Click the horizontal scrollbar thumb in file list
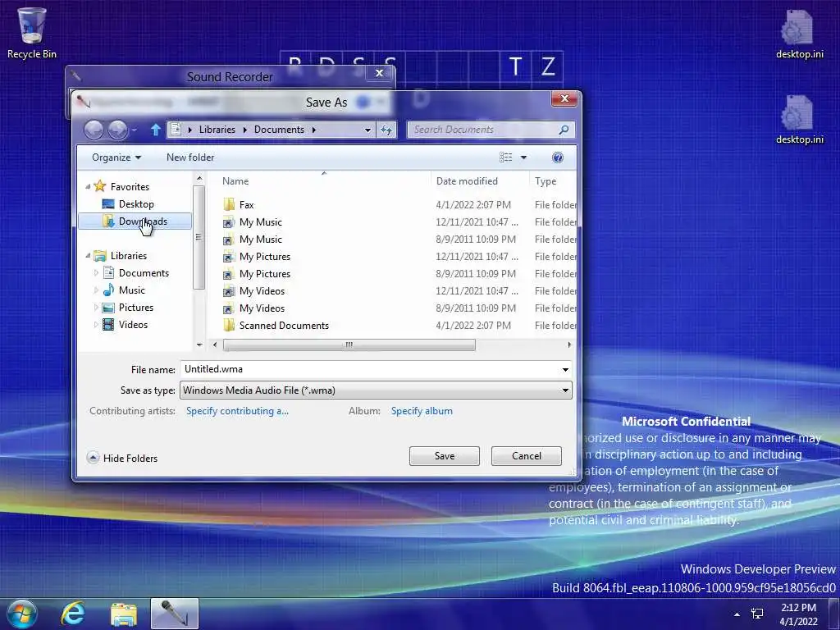The width and height of the screenshot is (840, 630). [x=349, y=345]
